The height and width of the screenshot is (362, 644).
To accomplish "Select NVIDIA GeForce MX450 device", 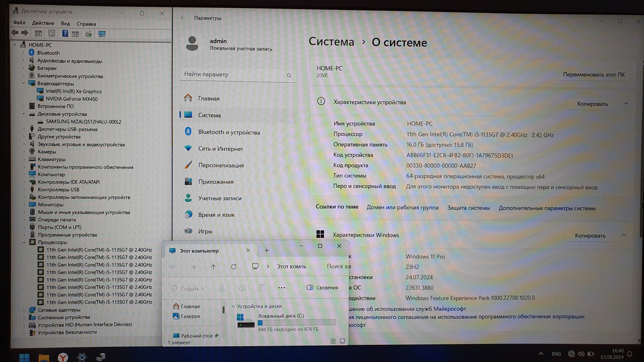I will 72,99.
